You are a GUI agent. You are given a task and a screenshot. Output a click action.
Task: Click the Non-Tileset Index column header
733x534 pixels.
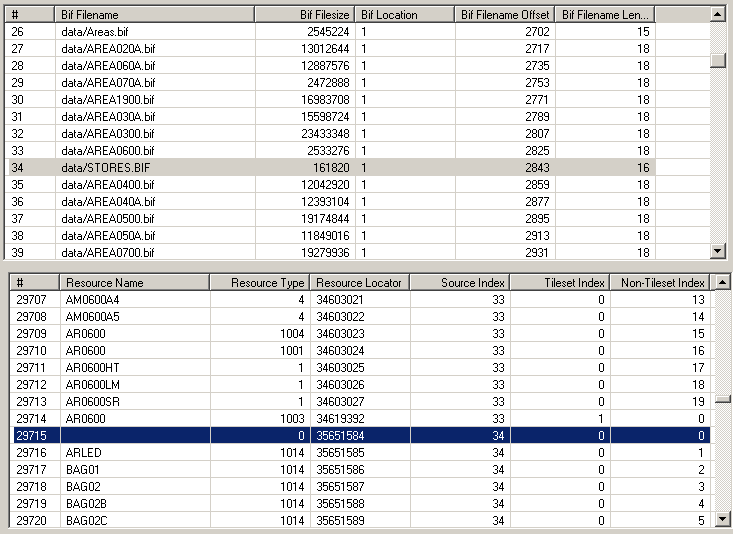click(x=660, y=282)
